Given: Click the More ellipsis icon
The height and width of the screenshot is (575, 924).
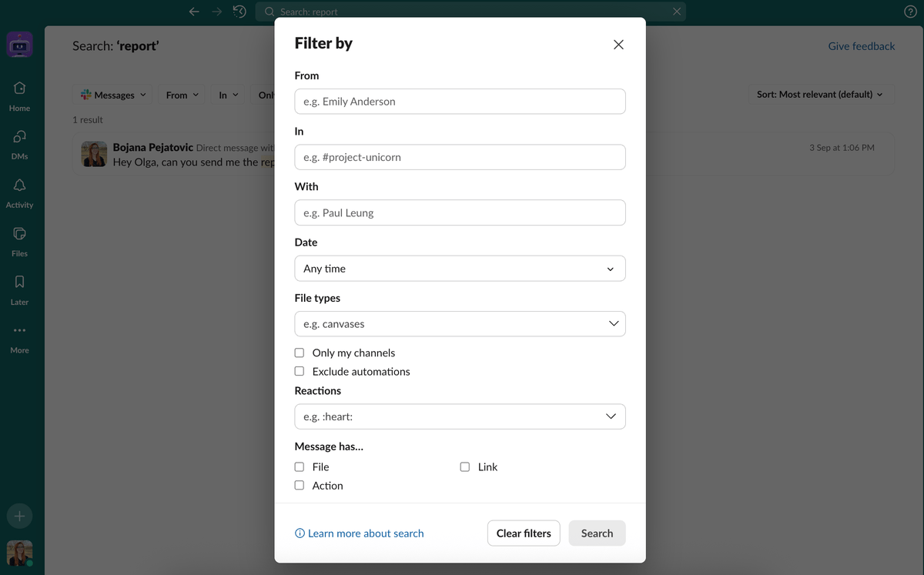Looking at the screenshot, I should [19, 331].
